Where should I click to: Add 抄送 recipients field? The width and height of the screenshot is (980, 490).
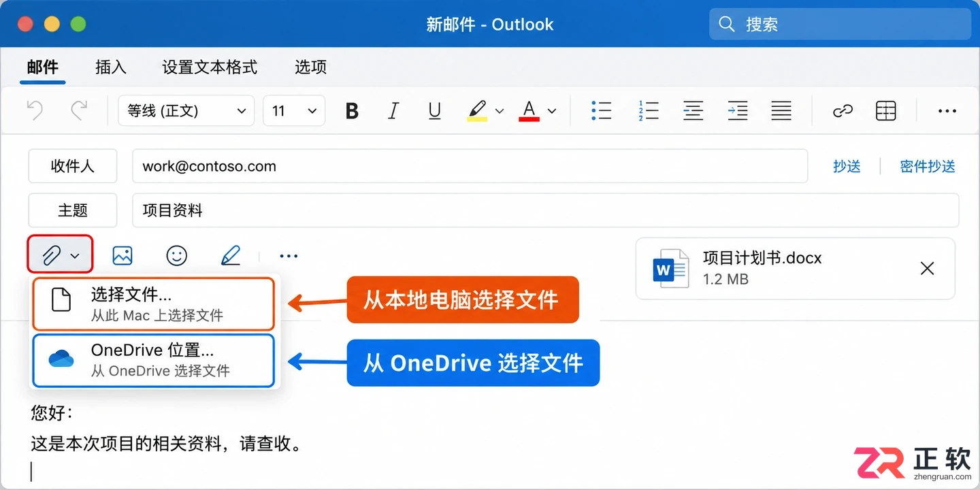click(x=847, y=166)
